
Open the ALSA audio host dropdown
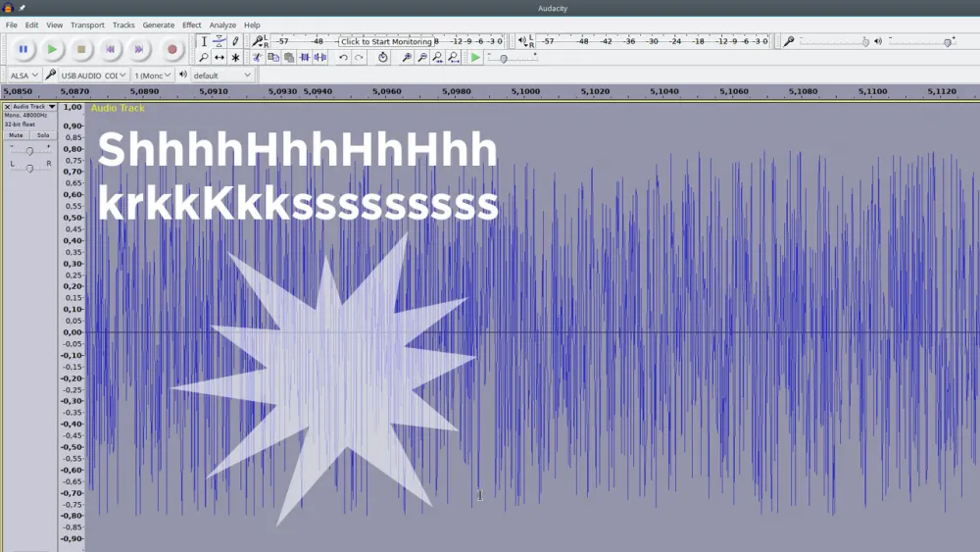24,75
